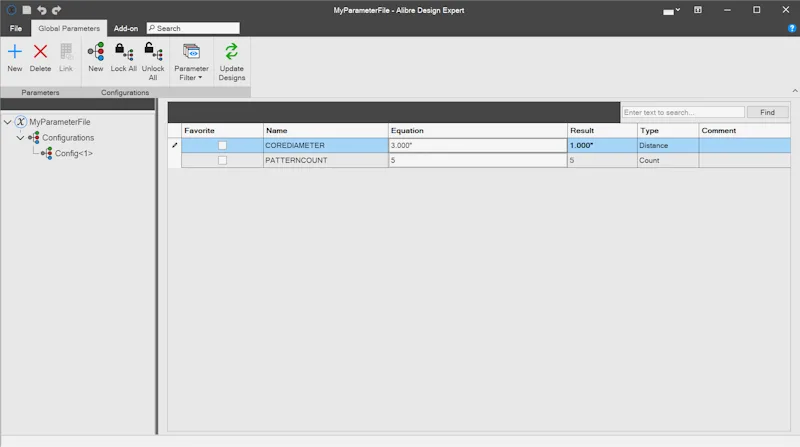Click the blue help question mark icon
This screenshot has height=447, width=800.
click(792, 29)
